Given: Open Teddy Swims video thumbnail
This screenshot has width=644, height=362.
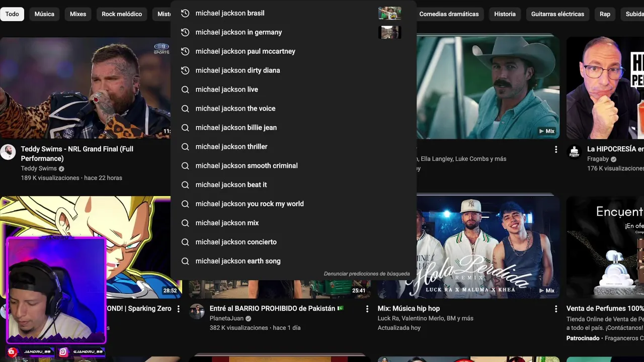Looking at the screenshot, I should pyautogui.click(x=86, y=88).
